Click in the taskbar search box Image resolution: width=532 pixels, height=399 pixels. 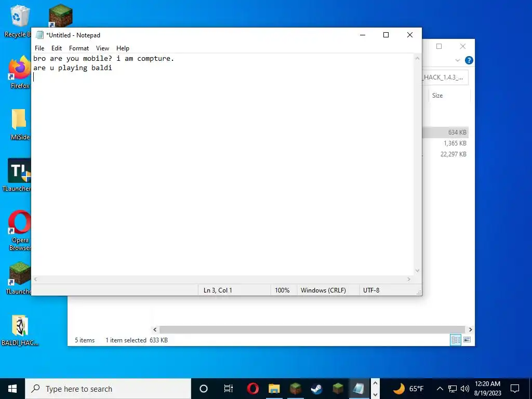coord(108,389)
